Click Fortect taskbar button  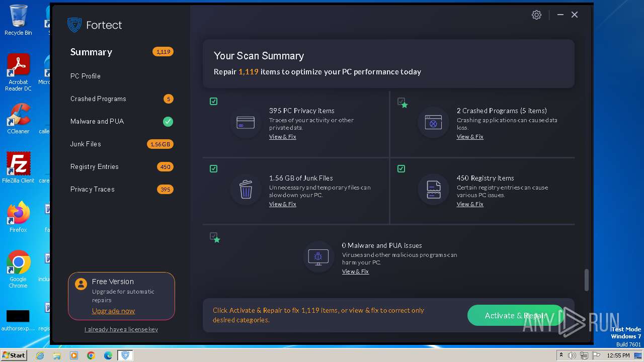click(x=125, y=355)
